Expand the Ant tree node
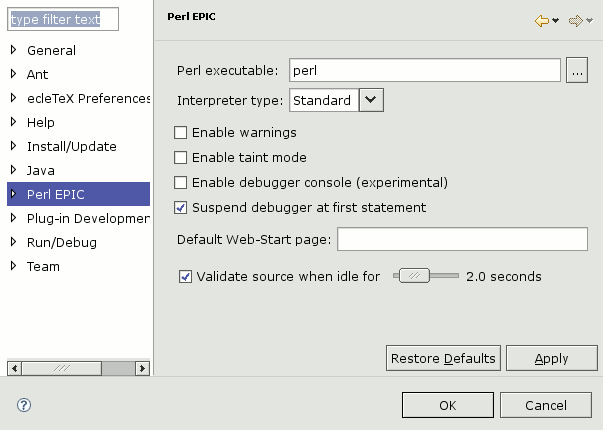 click(13, 73)
